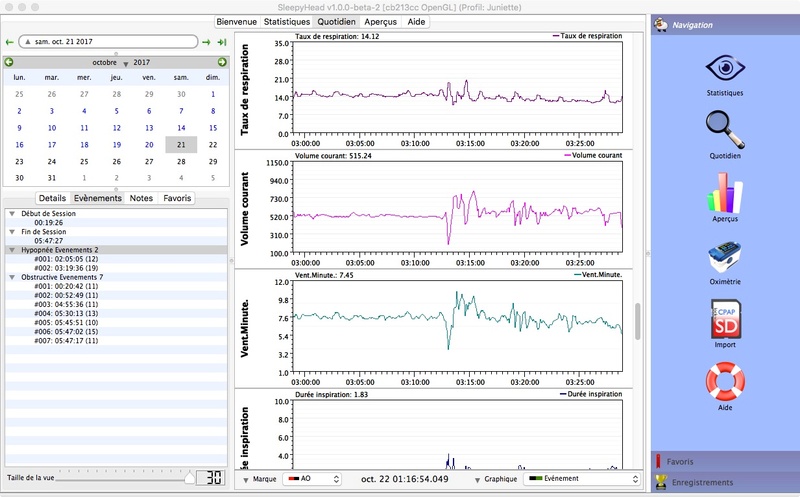This screenshot has width=800, height=497.
Task: Open the top Aide tab
Action: pyautogui.click(x=416, y=21)
